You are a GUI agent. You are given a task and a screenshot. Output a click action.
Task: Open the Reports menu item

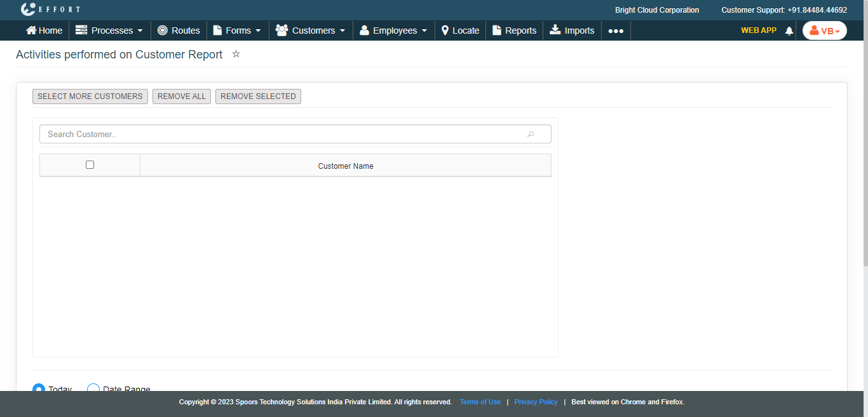515,30
